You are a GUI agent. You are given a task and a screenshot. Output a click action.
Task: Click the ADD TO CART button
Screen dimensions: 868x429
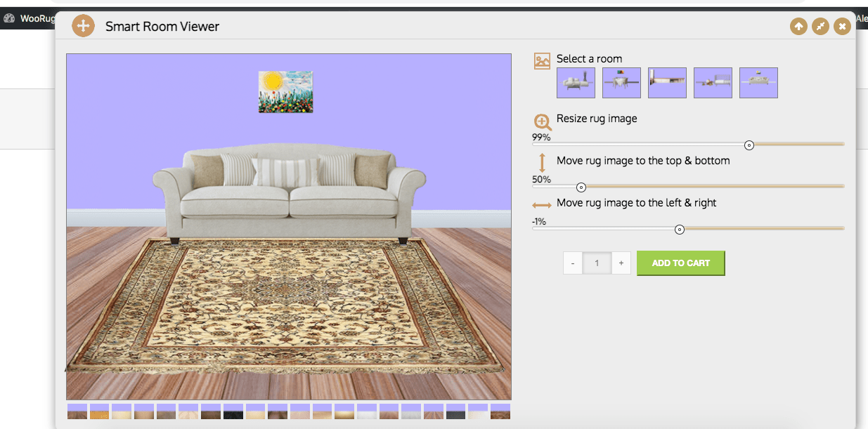680,263
